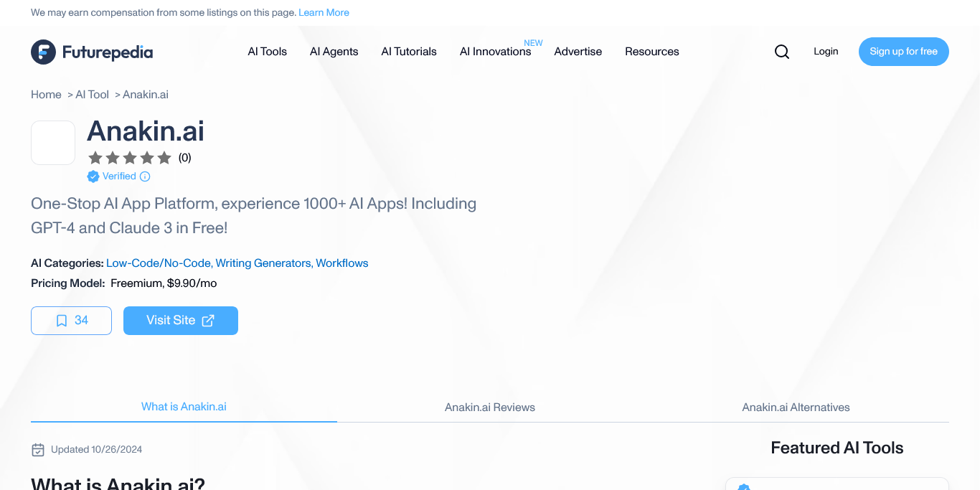The image size is (980, 490).
Task: Switch to the Anakin.ai Reviews tab
Action: [490, 407]
